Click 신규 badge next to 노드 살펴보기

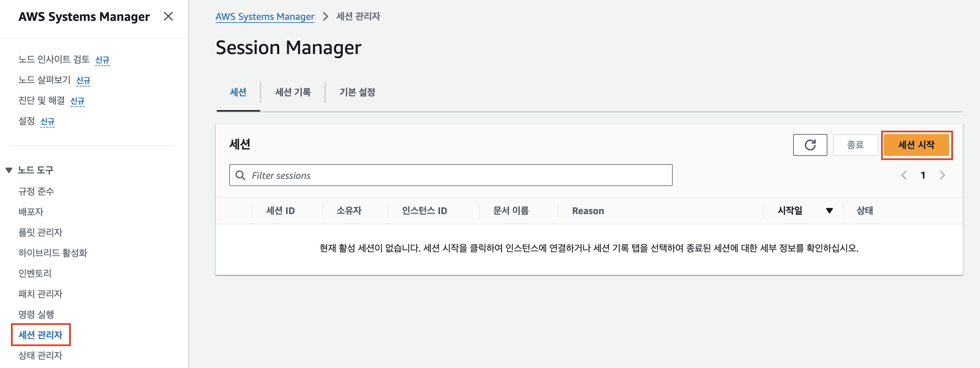pos(83,80)
